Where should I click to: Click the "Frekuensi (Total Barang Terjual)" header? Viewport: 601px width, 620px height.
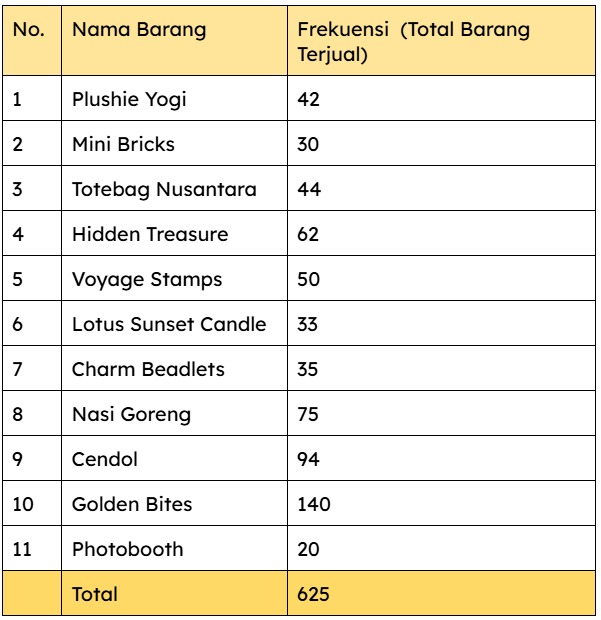click(x=414, y=42)
